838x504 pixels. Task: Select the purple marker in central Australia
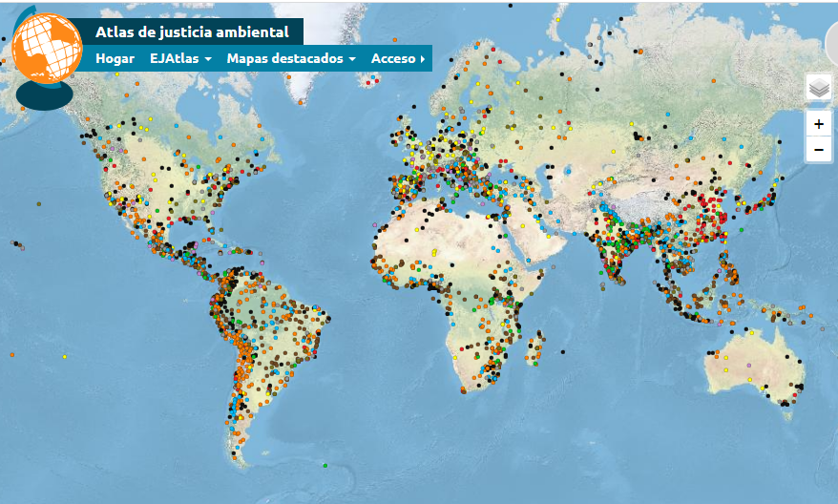click(748, 366)
